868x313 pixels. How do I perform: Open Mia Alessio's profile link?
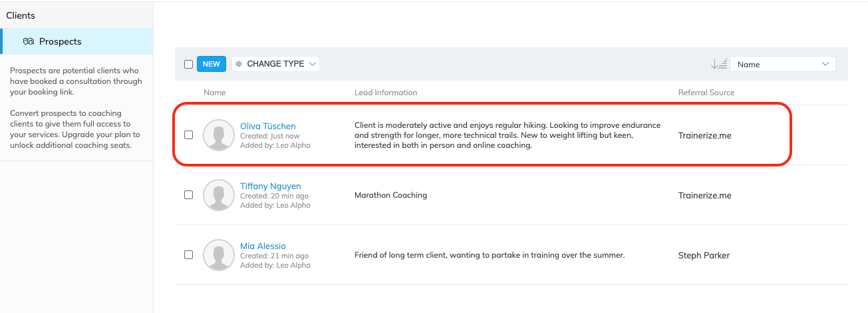[263, 246]
